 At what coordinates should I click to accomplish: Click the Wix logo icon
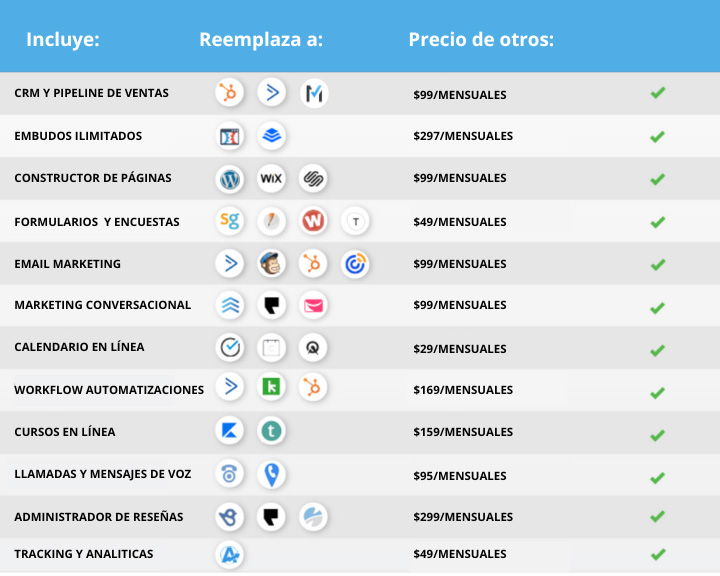pos(271,178)
